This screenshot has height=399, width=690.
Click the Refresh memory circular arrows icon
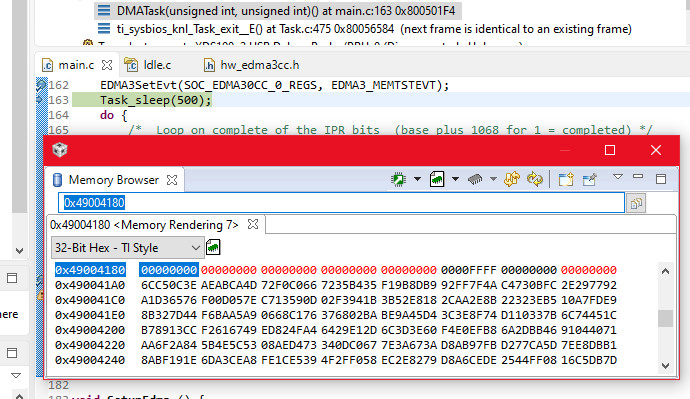point(535,179)
